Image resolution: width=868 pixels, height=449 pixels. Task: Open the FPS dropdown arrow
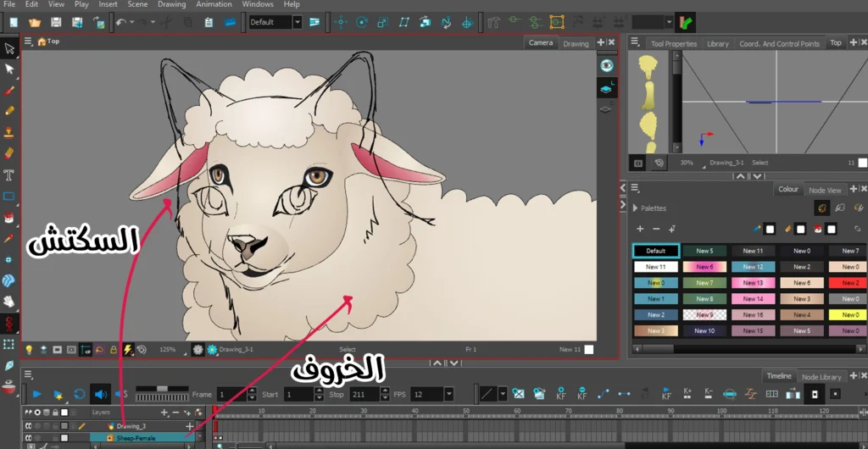click(448, 394)
